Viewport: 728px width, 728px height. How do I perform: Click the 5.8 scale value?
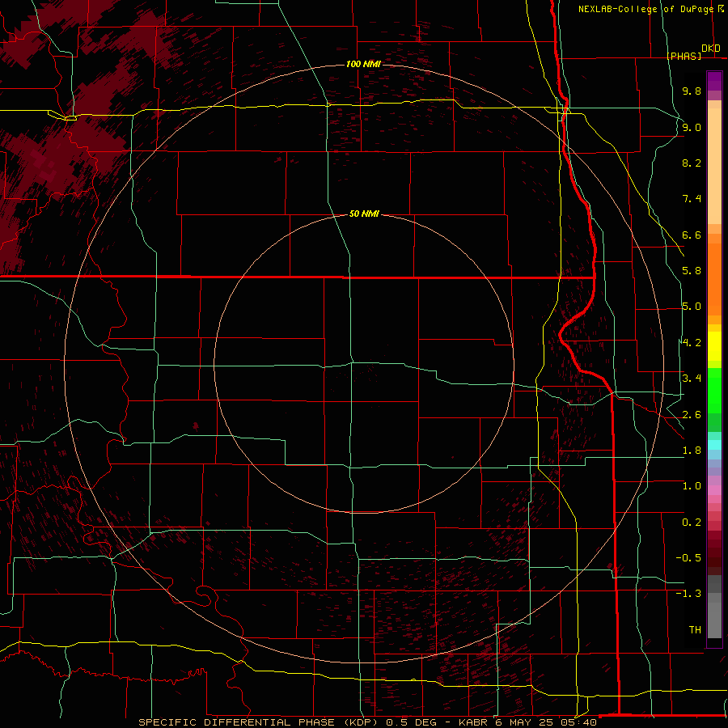[x=692, y=271]
